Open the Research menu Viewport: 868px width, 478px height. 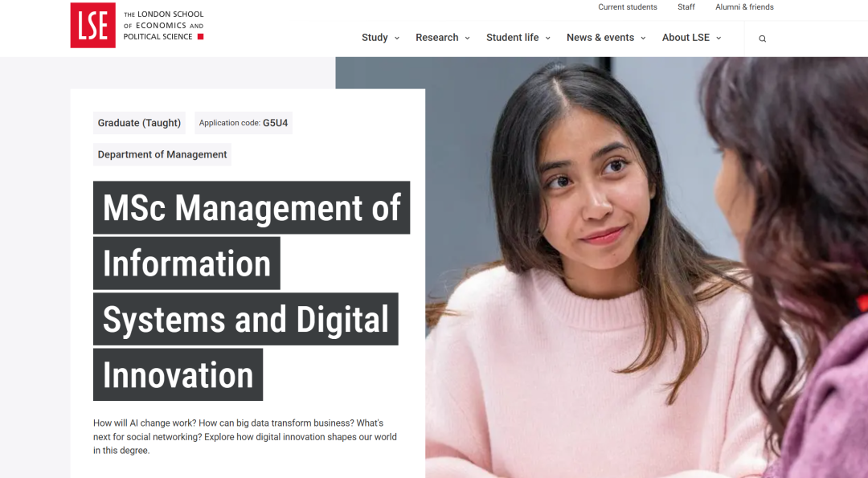click(x=436, y=38)
